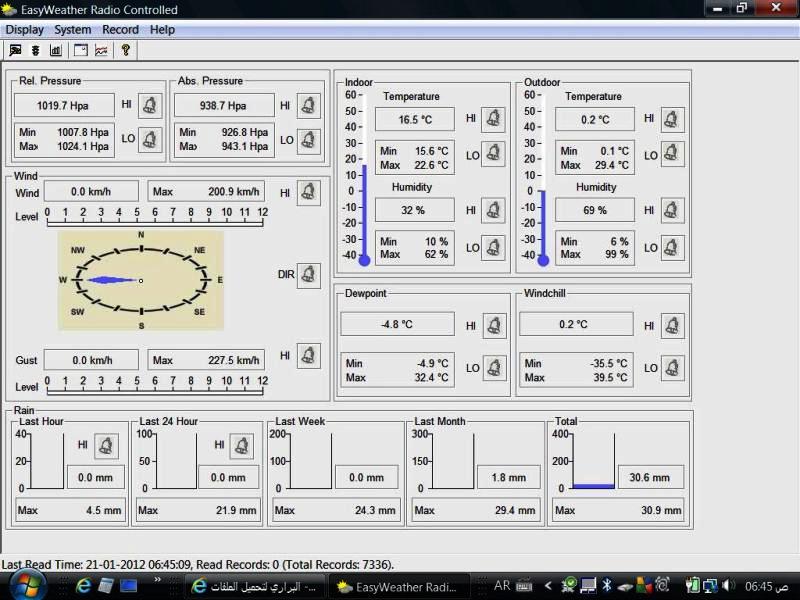Viewport: 800px width, 600px height.
Task: Click the Rel. Pressure 1019.7 Hpa field
Action: point(64,106)
